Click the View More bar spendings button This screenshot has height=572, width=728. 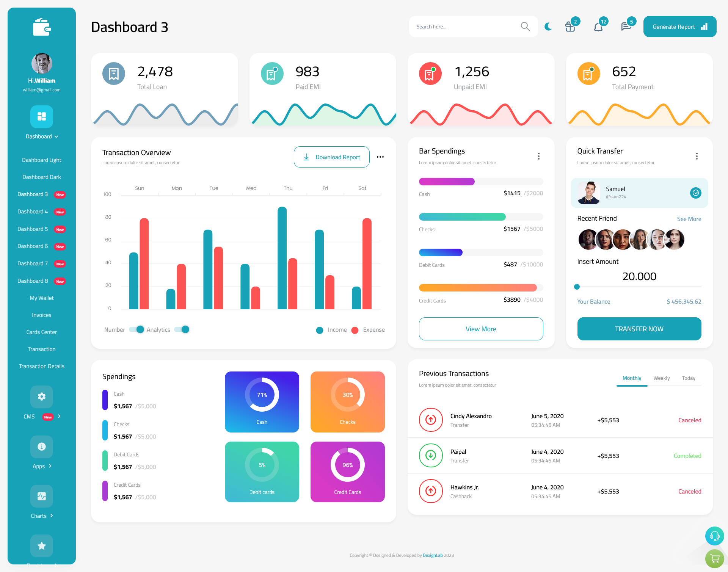(480, 328)
